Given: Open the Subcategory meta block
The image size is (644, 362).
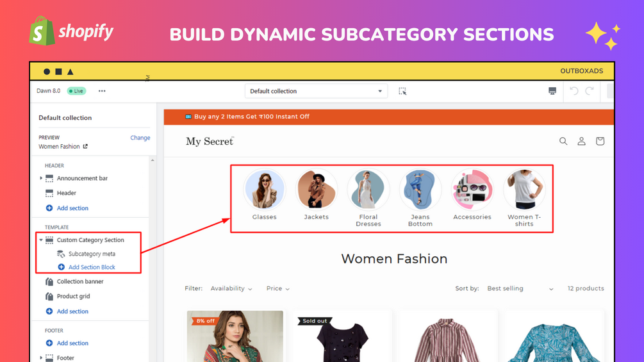Looking at the screenshot, I should [92, 254].
